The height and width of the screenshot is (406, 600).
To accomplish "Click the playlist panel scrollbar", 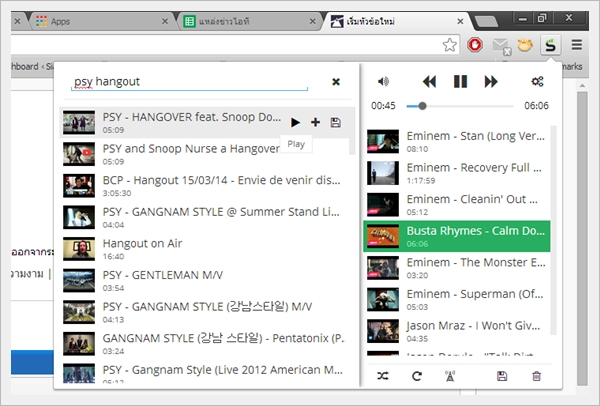I will click(x=553, y=230).
